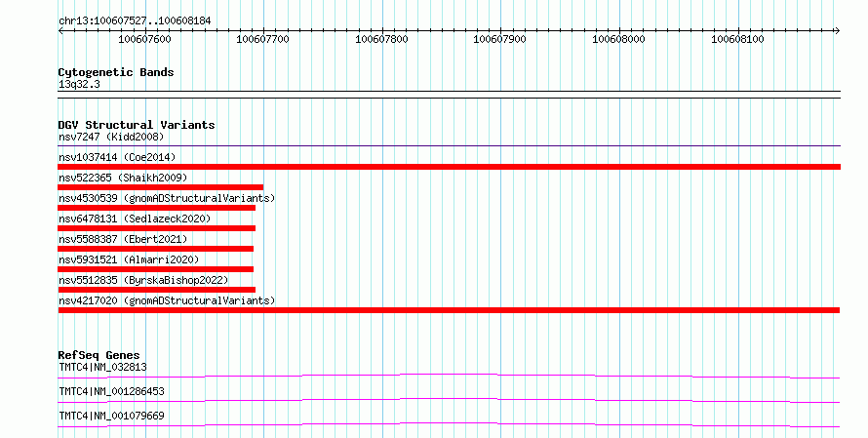Open the TMTC4|NM_032813 transcript label
Image resolution: width=868 pixels, height=438 pixels.
[102, 367]
